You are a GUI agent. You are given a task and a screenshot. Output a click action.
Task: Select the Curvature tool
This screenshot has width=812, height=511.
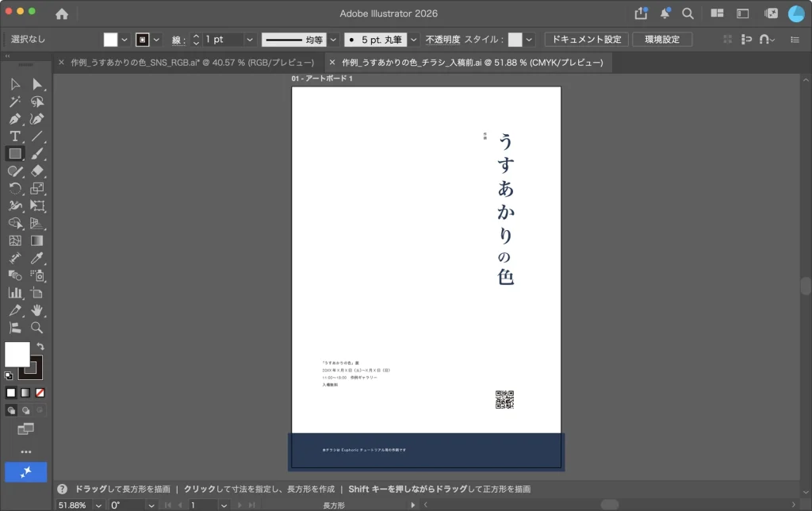[x=36, y=119]
